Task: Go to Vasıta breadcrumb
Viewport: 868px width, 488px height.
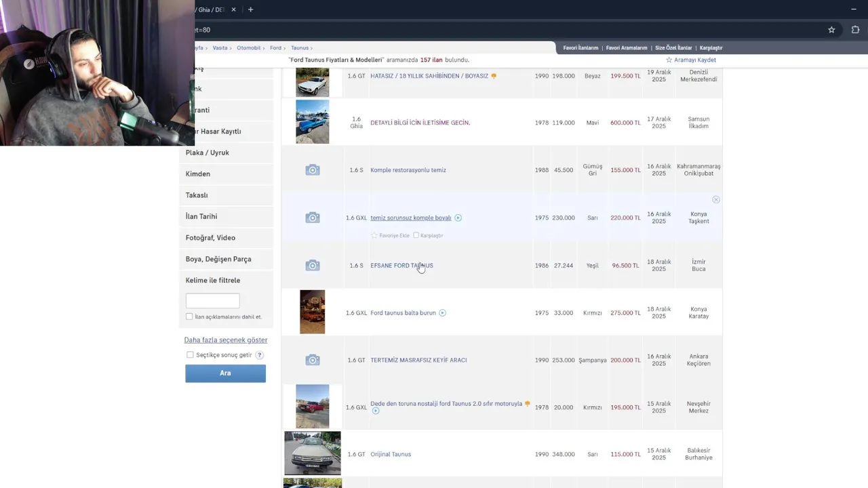Action: coord(220,48)
